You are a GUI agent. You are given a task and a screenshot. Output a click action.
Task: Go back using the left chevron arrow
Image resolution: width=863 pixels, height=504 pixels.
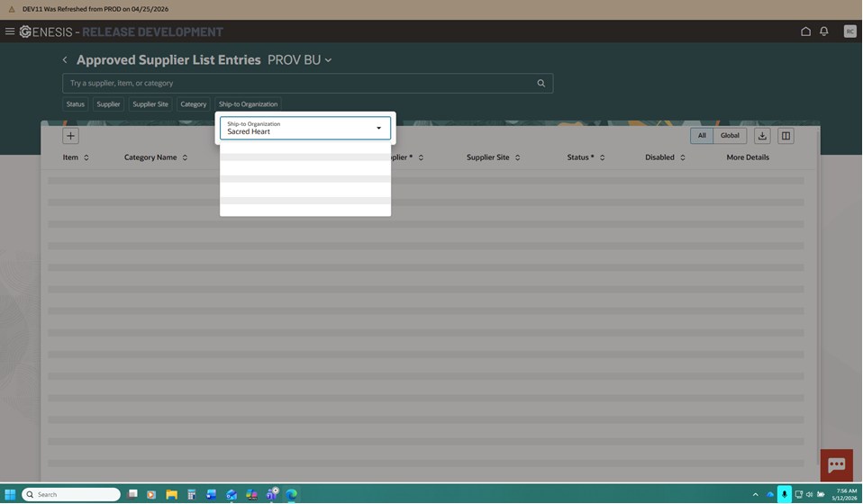click(65, 60)
